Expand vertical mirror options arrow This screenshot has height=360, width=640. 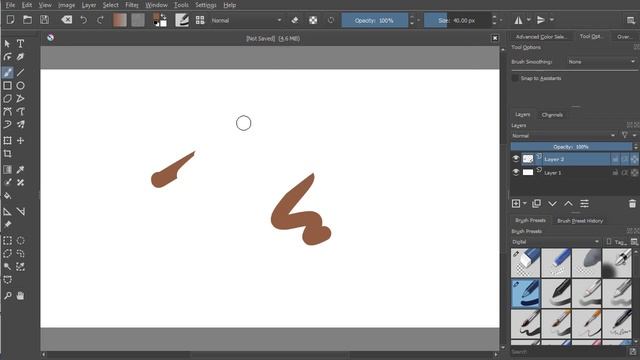pyautogui.click(x=552, y=20)
